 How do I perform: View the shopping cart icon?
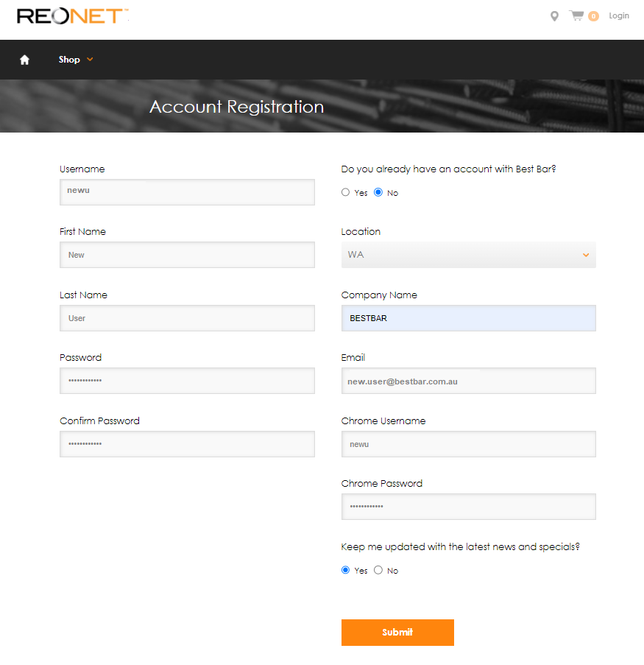tap(576, 15)
